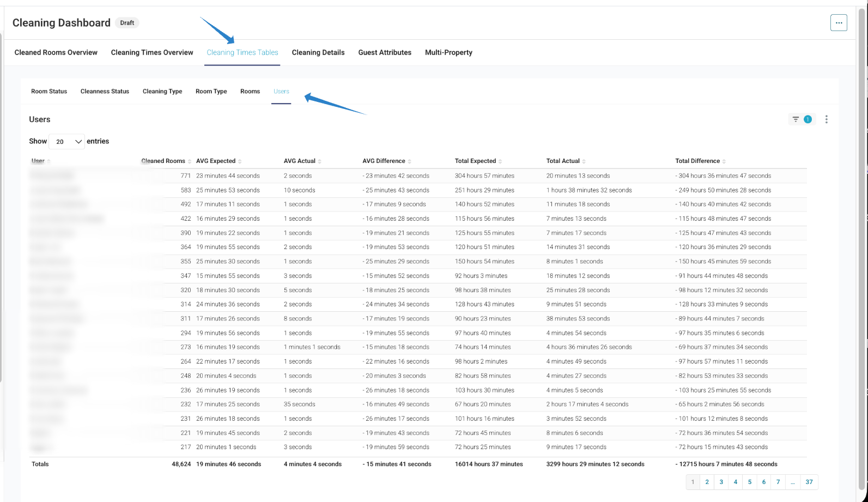The height and width of the screenshot is (502, 868).
Task: Click '4 hours 36 minutes 26 seconds' cell
Action: (589, 347)
